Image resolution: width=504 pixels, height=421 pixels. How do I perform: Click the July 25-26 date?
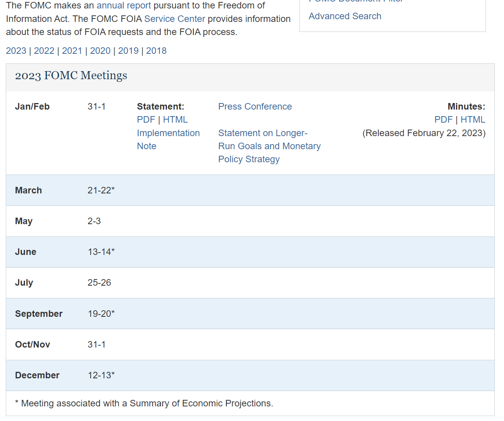pyautogui.click(x=99, y=283)
